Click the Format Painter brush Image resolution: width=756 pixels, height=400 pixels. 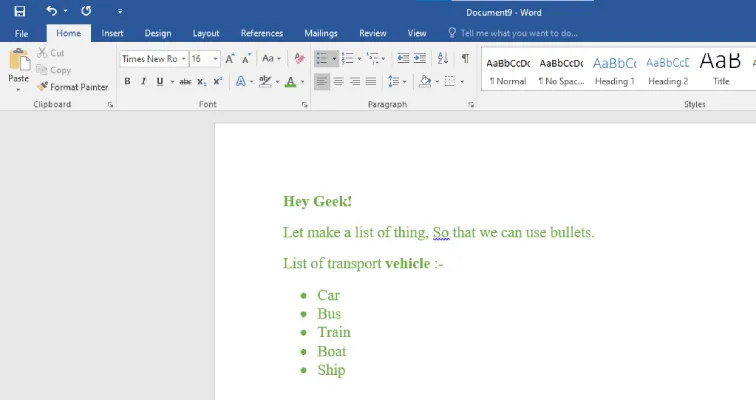[72, 87]
